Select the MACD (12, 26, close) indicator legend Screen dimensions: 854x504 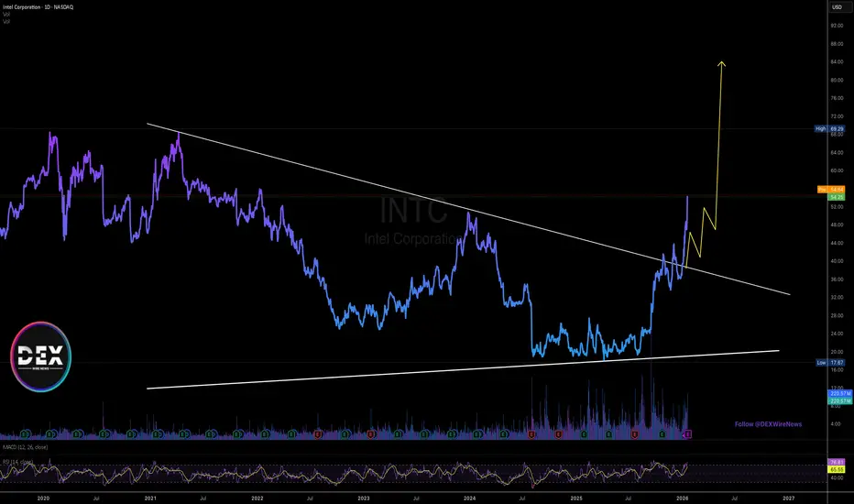pos(25,447)
